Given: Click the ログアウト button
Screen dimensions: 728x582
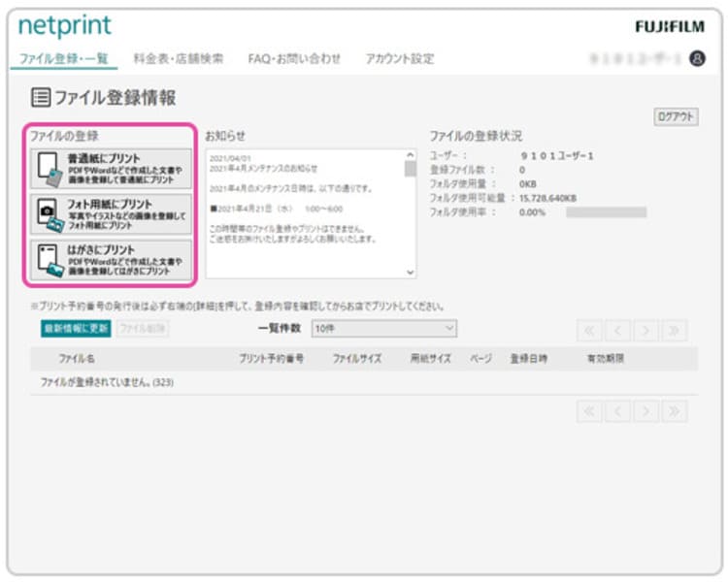Looking at the screenshot, I should (676, 116).
